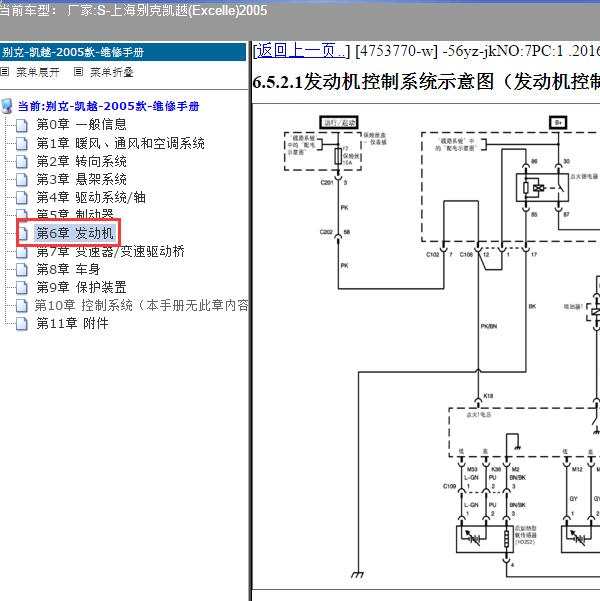
Task: Click the page icon beside 第8章
Action: pyautogui.click(x=22, y=269)
